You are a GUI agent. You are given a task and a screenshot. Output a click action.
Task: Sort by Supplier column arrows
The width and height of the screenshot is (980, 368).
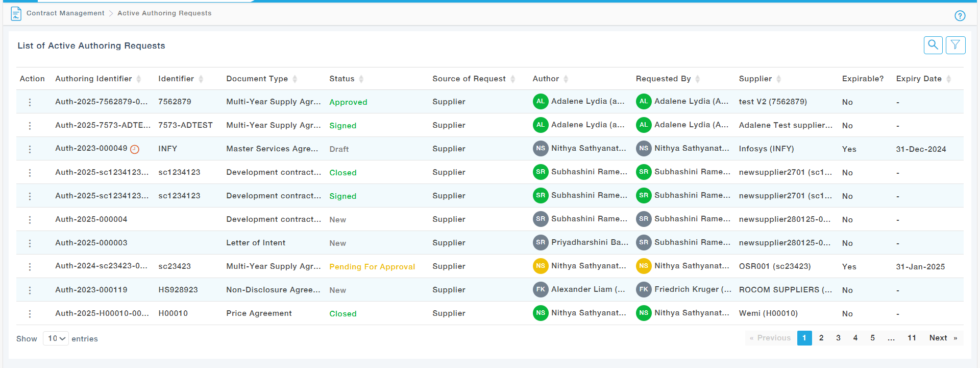click(x=779, y=79)
